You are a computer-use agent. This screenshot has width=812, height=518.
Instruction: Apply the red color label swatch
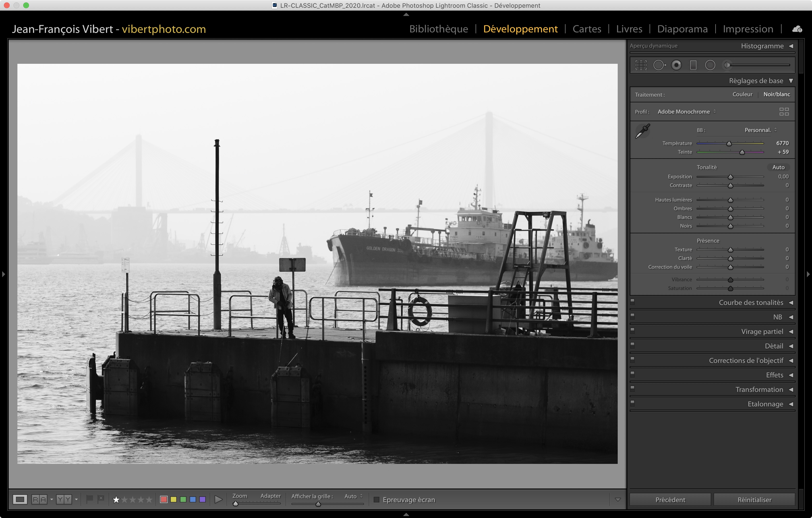pyautogui.click(x=164, y=499)
